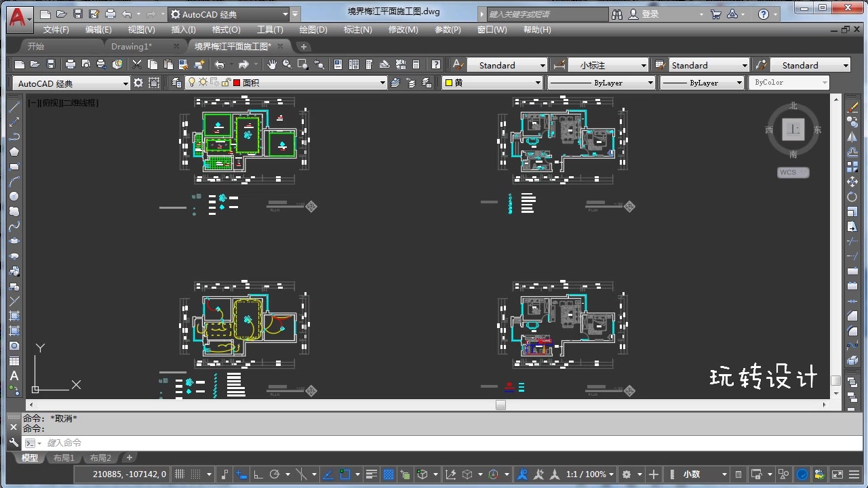The width and height of the screenshot is (868, 488).
Task: Toggle snap mode in status bar
Action: coord(195,474)
